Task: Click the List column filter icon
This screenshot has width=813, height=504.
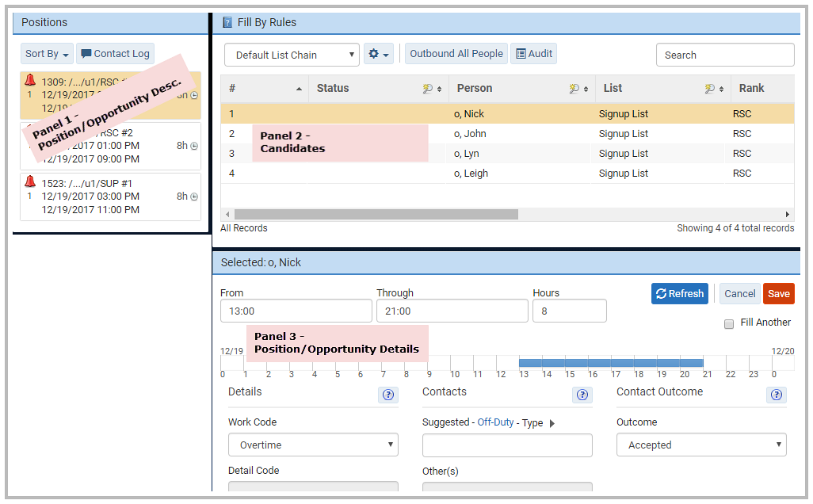Action: click(710, 89)
